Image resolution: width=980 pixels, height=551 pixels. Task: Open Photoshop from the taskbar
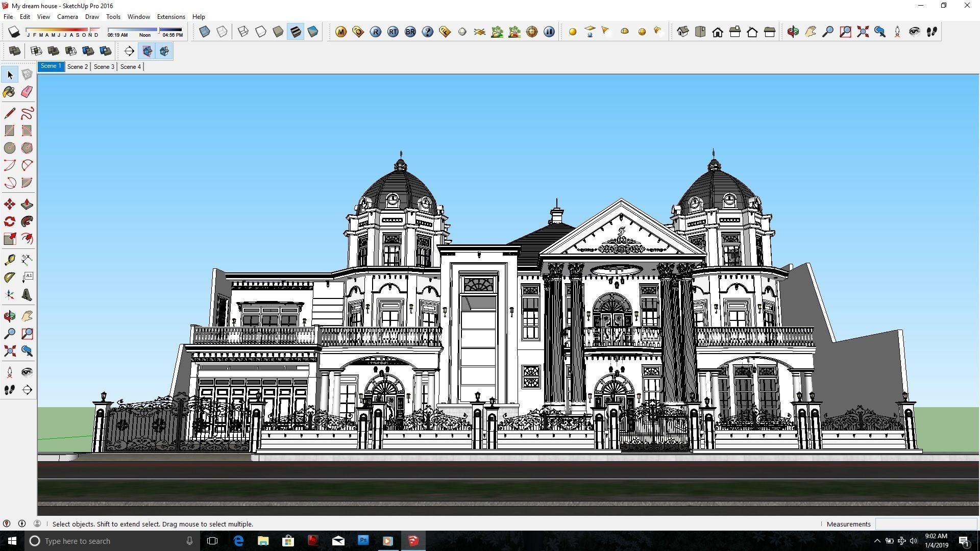pyautogui.click(x=363, y=540)
